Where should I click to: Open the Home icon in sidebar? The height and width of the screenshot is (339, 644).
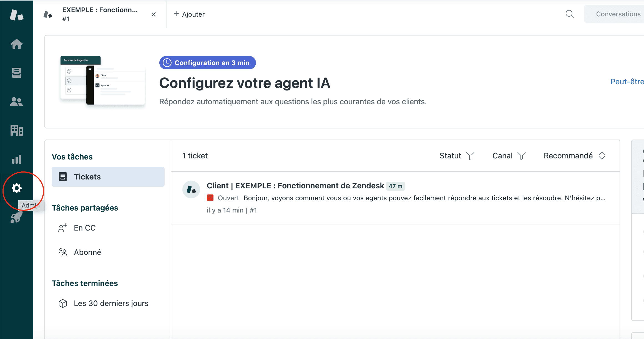click(16, 44)
